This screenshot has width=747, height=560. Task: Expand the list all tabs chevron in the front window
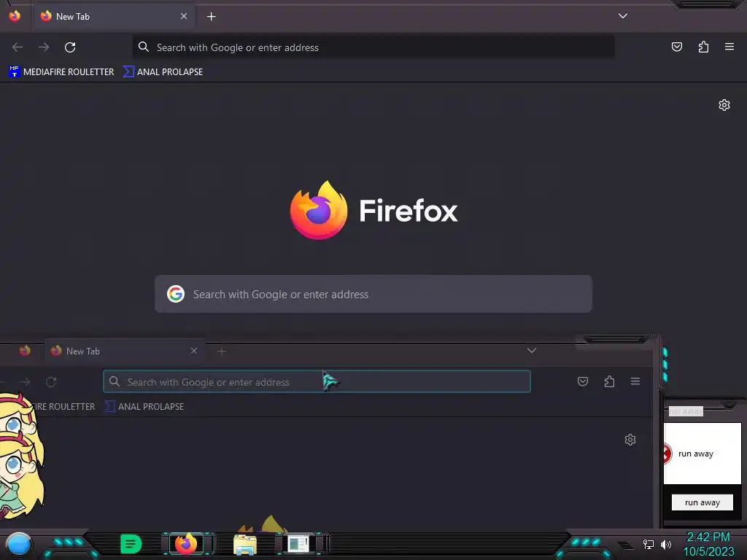point(623,16)
